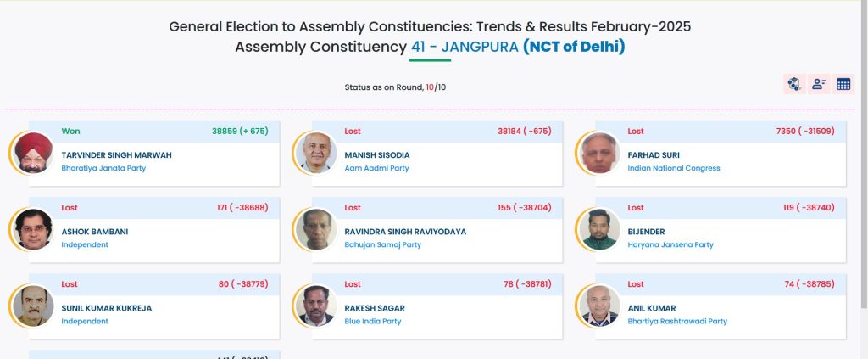Open Ravindra Singh Raviyodaya's photo

click(317, 229)
